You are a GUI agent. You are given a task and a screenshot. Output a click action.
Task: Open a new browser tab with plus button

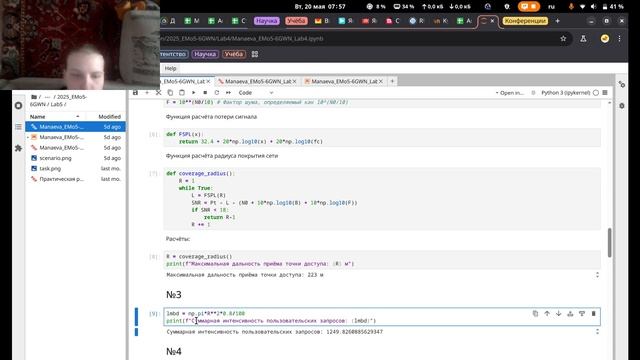point(558,21)
